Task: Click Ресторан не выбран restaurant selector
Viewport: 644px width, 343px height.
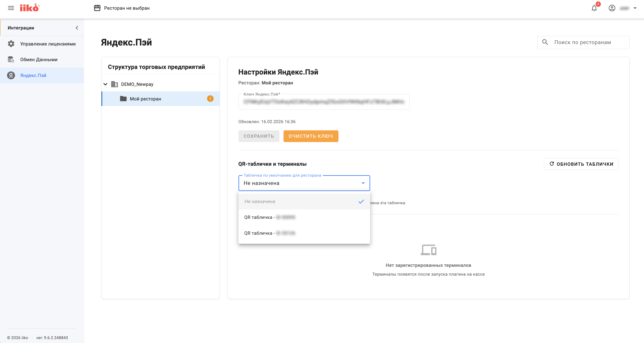Action: [127, 8]
